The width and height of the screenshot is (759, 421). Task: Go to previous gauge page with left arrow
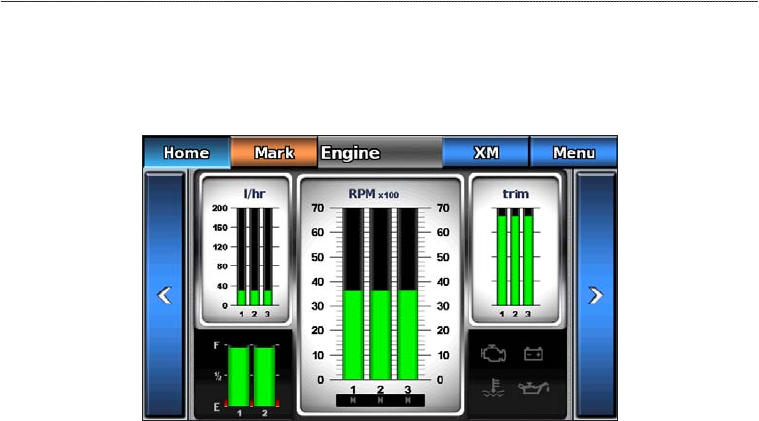coord(165,295)
